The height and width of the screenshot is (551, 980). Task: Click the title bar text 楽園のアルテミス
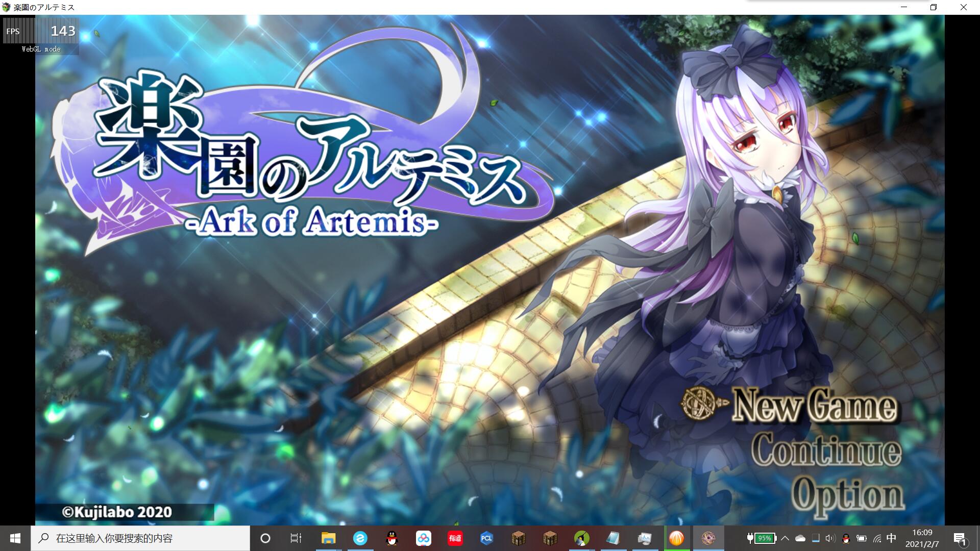[x=44, y=7]
